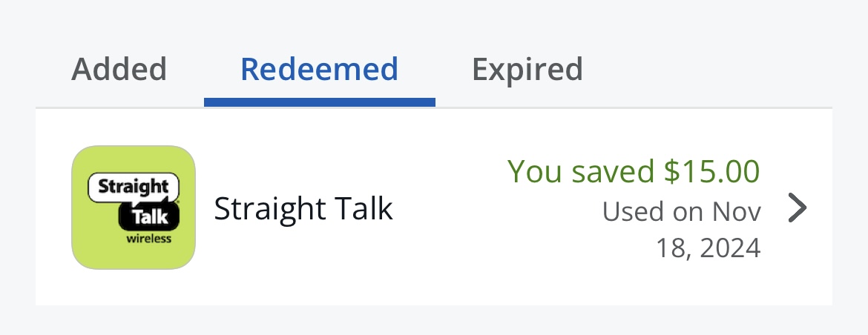
Task: Select the 'Used on Nov' date line
Action: (682, 211)
